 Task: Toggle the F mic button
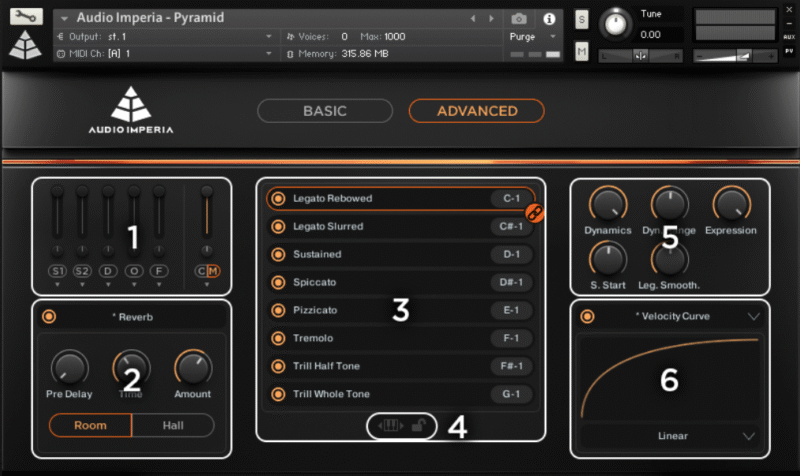coord(159,271)
